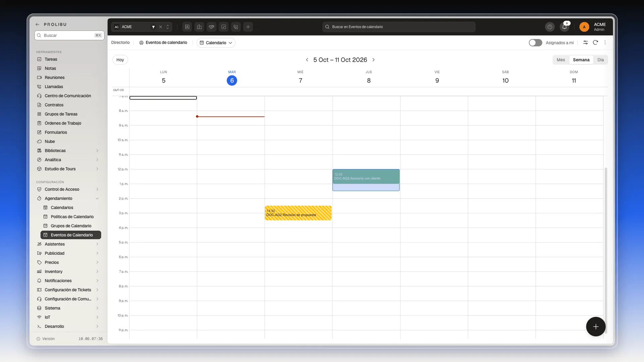Open the DOC-AG2 Revisión de propuesta event
The image size is (644, 362).
click(298, 213)
